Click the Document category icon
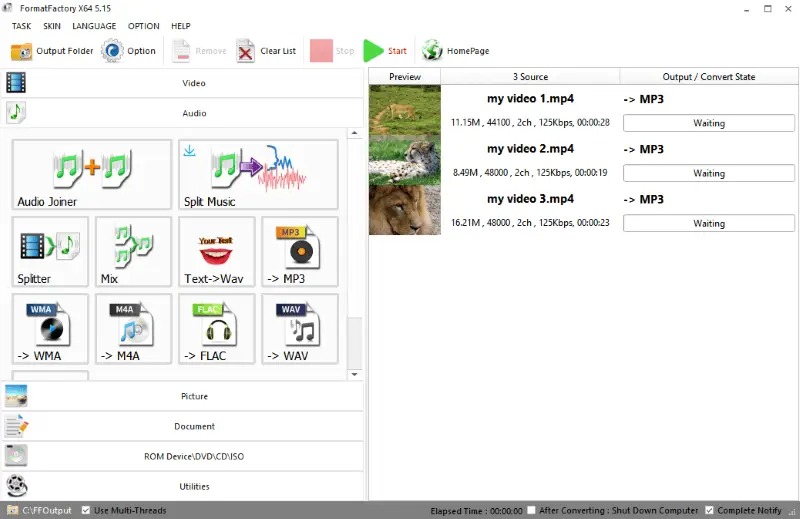 16,426
